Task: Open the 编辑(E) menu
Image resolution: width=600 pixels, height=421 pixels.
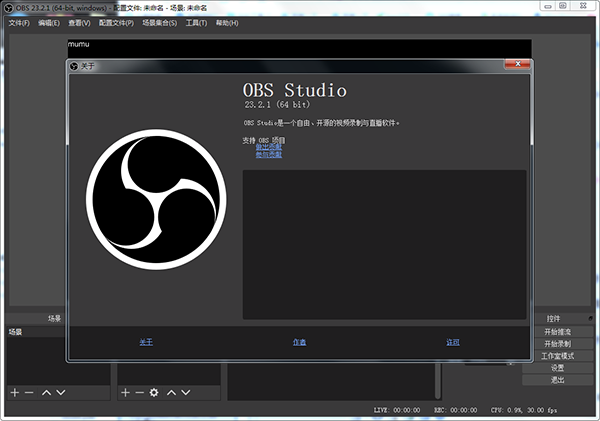Action: [49, 23]
